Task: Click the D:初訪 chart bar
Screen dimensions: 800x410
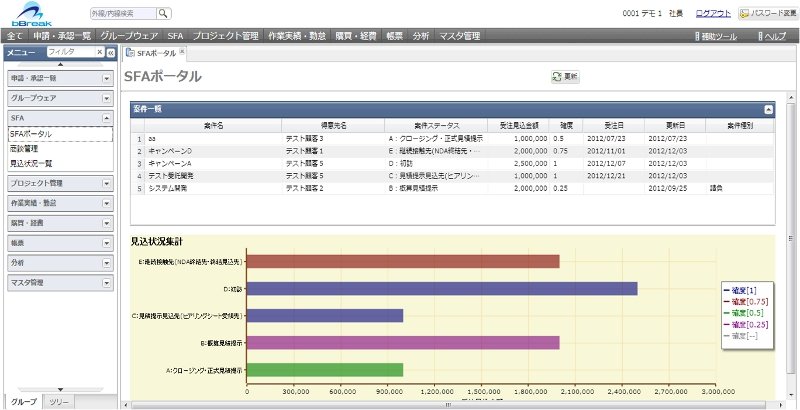Action: click(x=442, y=289)
